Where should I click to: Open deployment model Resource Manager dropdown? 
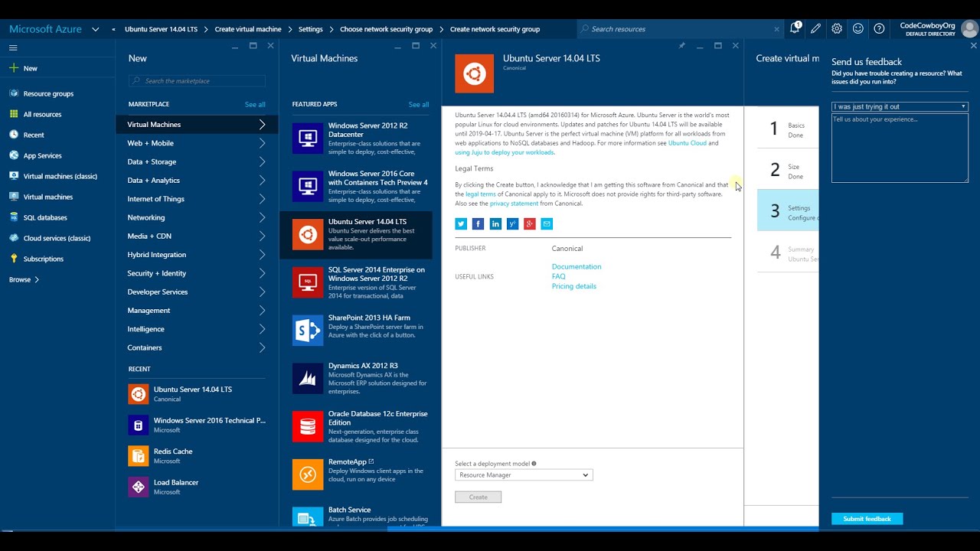524,475
